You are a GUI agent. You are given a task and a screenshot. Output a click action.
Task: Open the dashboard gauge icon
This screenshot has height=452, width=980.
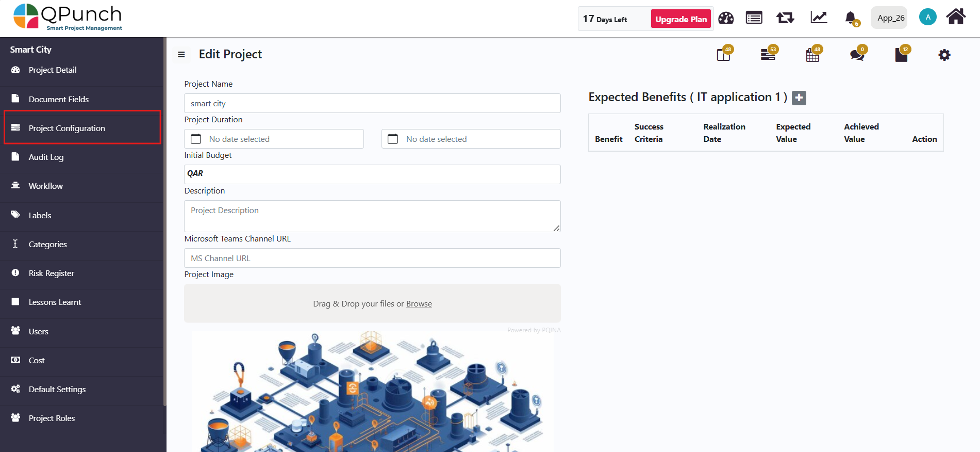coord(725,19)
